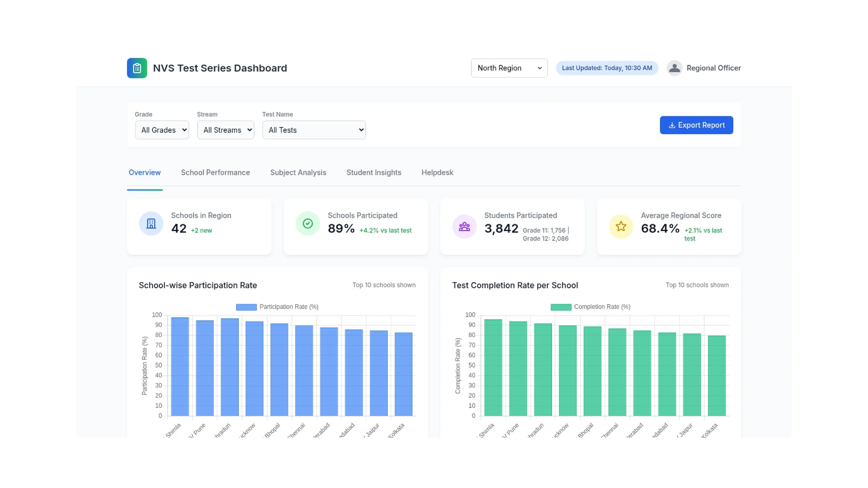868x488 pixels.
Task: Expand the All Streams dropdown
Action: (225, 130)
